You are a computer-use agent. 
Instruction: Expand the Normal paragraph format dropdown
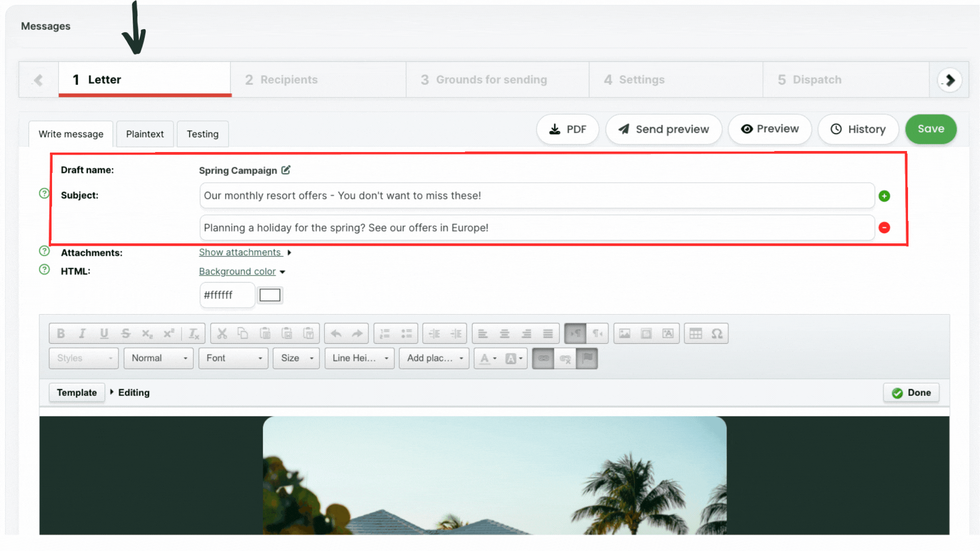[x=158, y=358]
